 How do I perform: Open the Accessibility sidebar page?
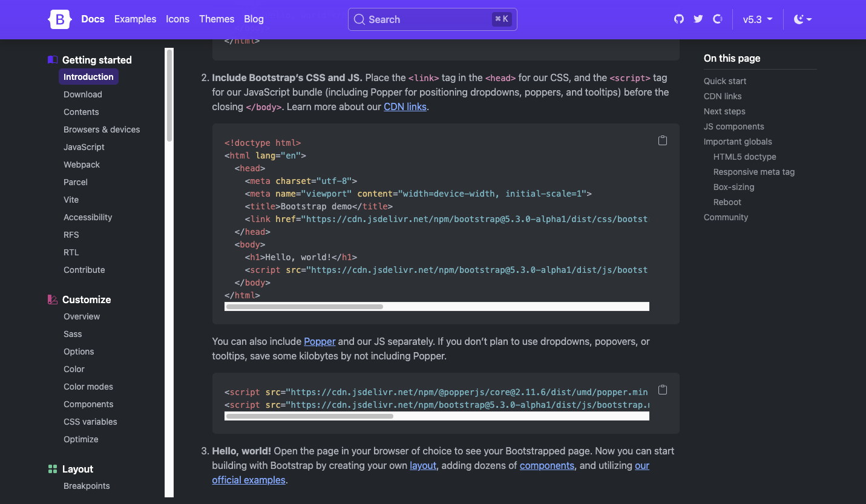(x=88, y=217)
